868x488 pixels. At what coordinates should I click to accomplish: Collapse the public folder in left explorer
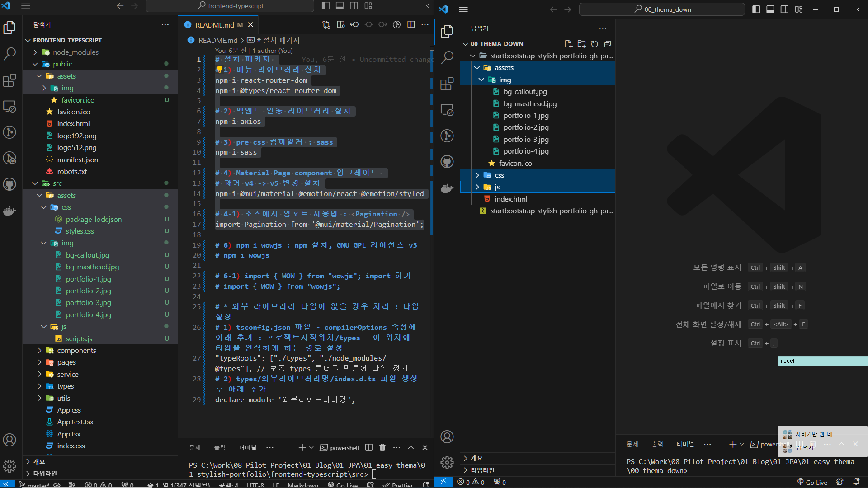(x=35, y=64)
